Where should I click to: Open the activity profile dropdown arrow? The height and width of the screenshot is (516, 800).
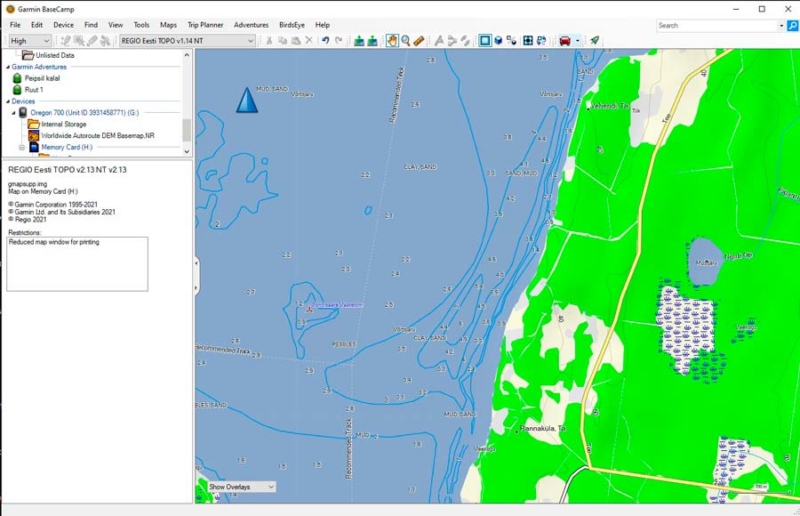[x=578, y=40]
